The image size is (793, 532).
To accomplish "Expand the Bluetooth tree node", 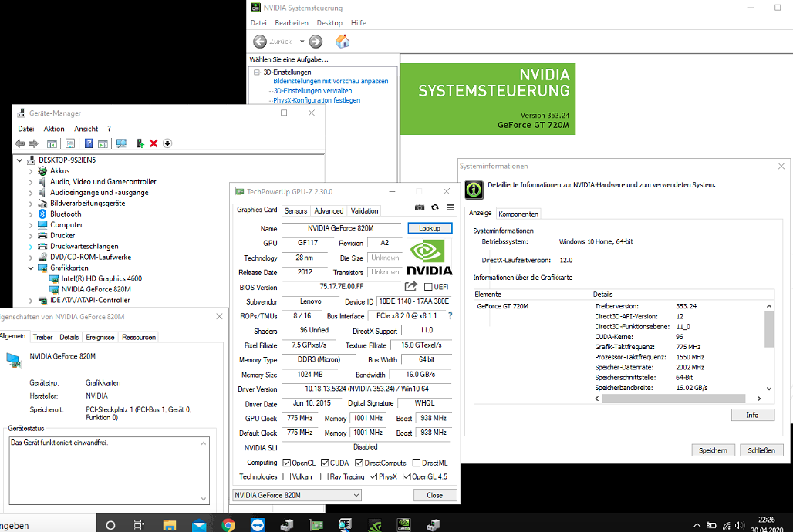I will (x=31, y=214).
